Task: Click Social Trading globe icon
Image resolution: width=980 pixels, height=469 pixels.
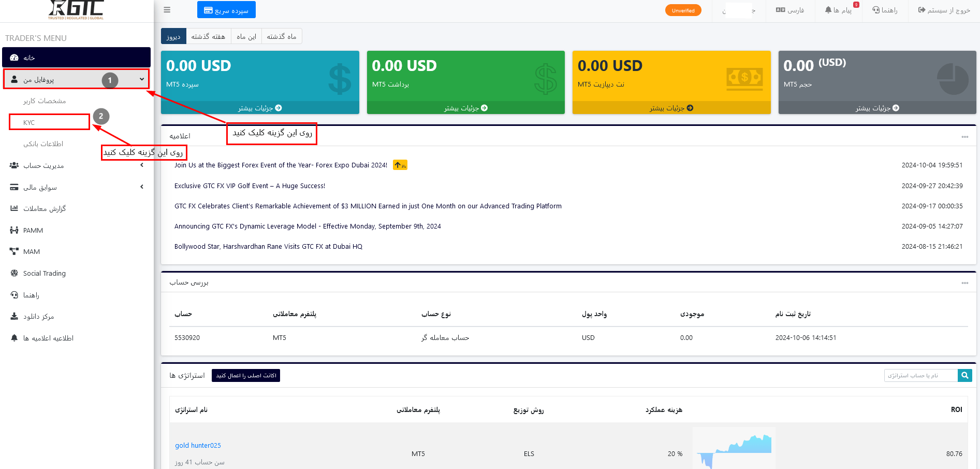Action: 14,273
